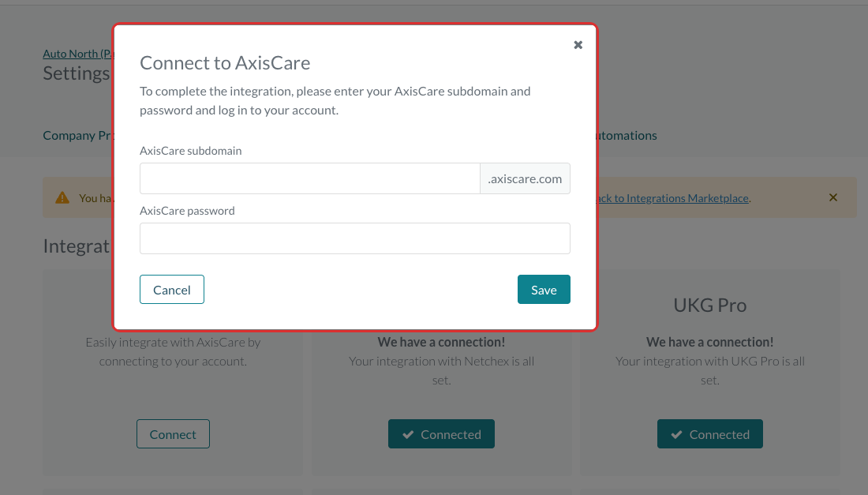Click the Cancel button in the dialog
The image size is (868, 495).
point(171,290)
